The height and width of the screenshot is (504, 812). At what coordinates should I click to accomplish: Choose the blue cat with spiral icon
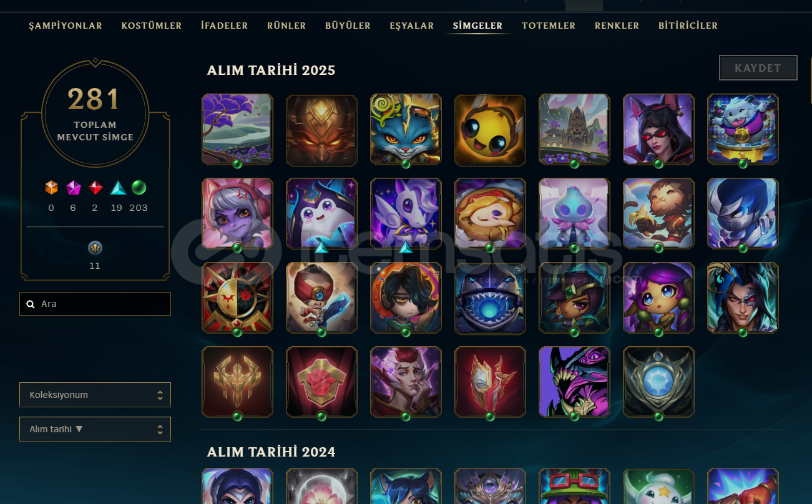click(x=406, y=130)
